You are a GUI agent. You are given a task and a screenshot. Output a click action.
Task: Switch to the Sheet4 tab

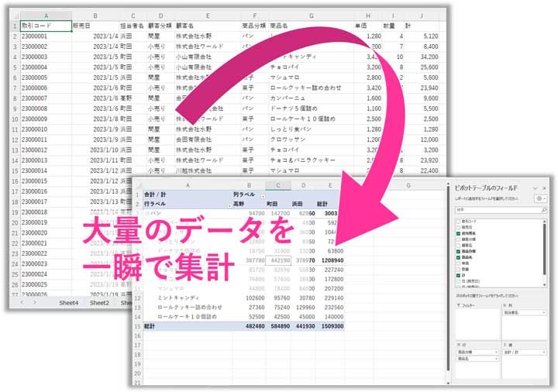[x=69, y=303]
